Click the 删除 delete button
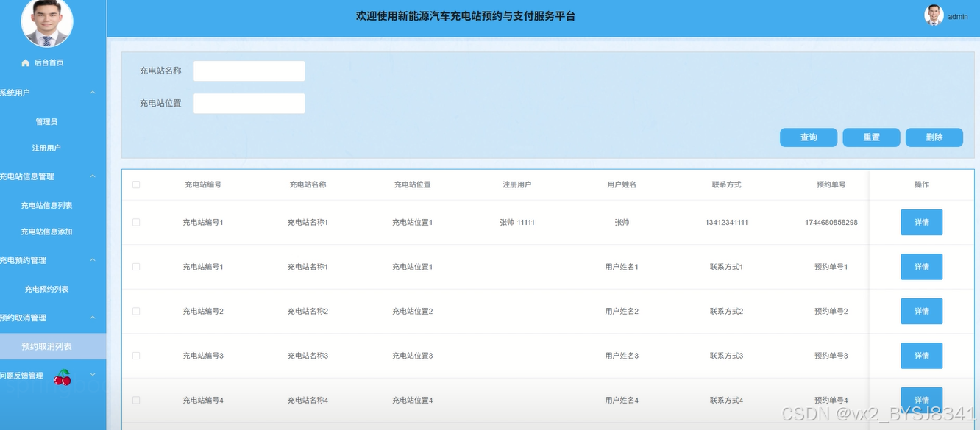This screenshot has width=980, height=430. point(934,137)
